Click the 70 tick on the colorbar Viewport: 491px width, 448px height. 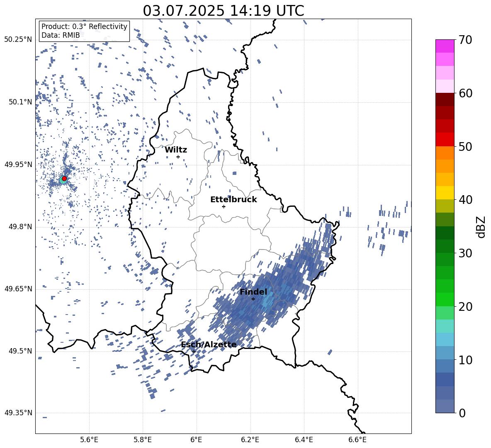[465, 40]
